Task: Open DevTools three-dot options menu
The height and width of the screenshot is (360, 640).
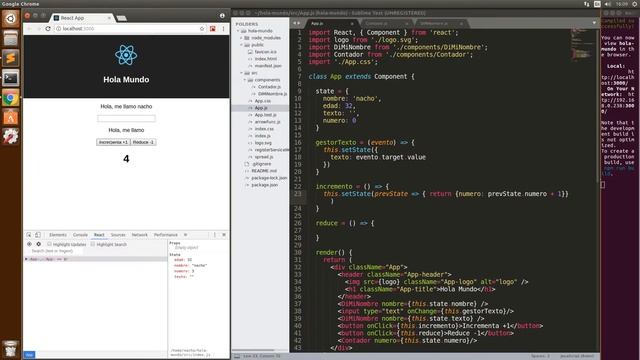Action: coord(215,235)
